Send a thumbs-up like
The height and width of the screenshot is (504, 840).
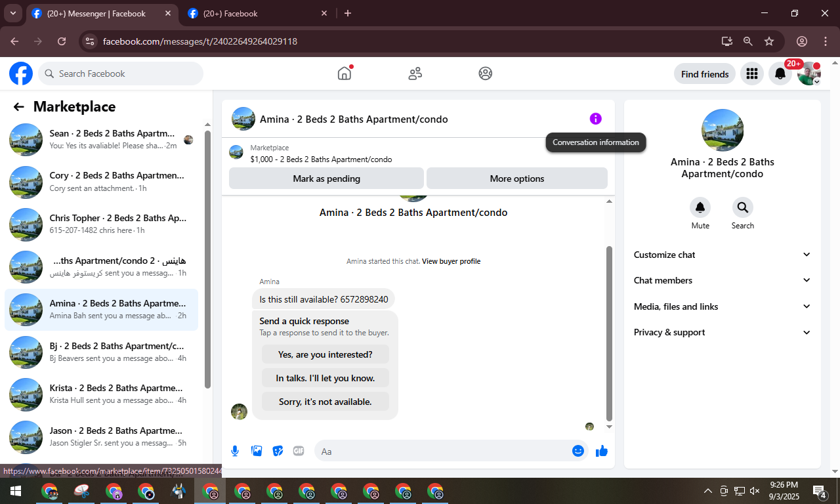[602, 451]
